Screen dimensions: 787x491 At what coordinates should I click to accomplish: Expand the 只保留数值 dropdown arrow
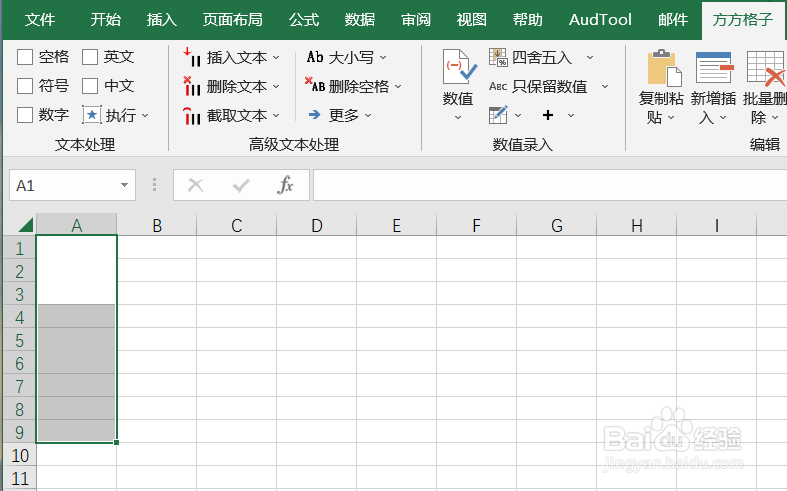coord(605,87)
